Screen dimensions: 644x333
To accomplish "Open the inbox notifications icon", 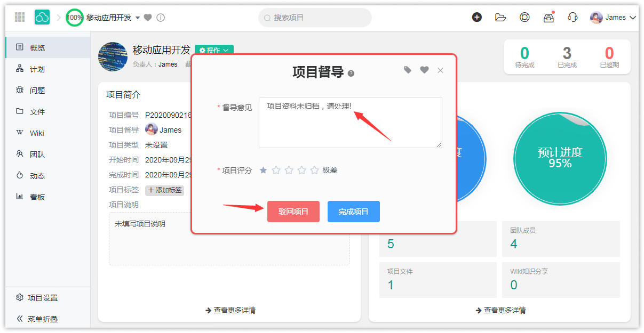I will pos(548,18).
